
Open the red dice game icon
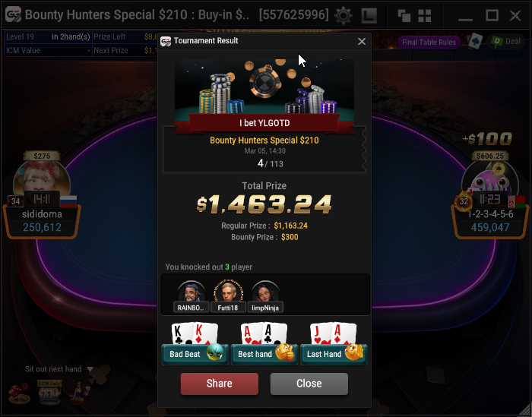coord(19,393)
